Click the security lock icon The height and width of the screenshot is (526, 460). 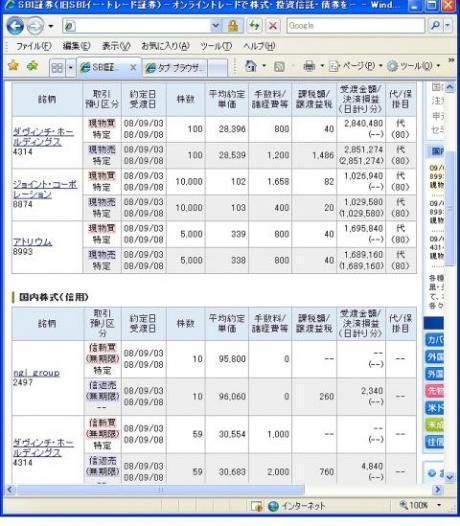pyautogui.click(x=233, y=26)
